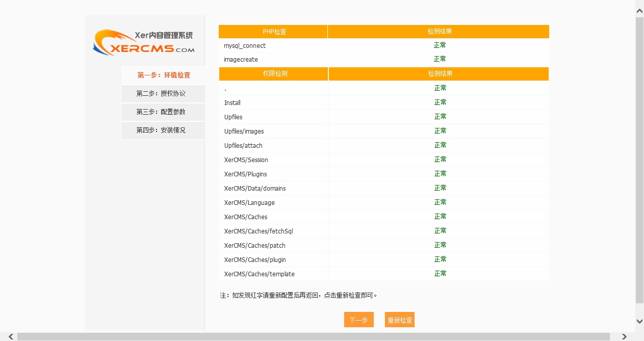Click the 正常 result for XerCMS/Session

tap(441, 160)
